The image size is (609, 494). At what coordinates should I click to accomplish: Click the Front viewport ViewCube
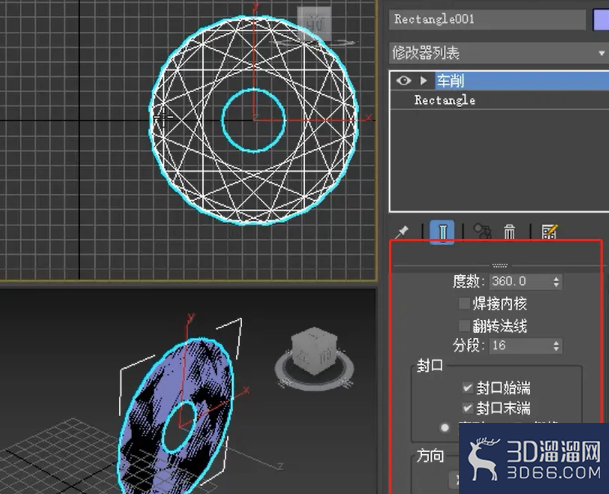(x=315, y=24)
